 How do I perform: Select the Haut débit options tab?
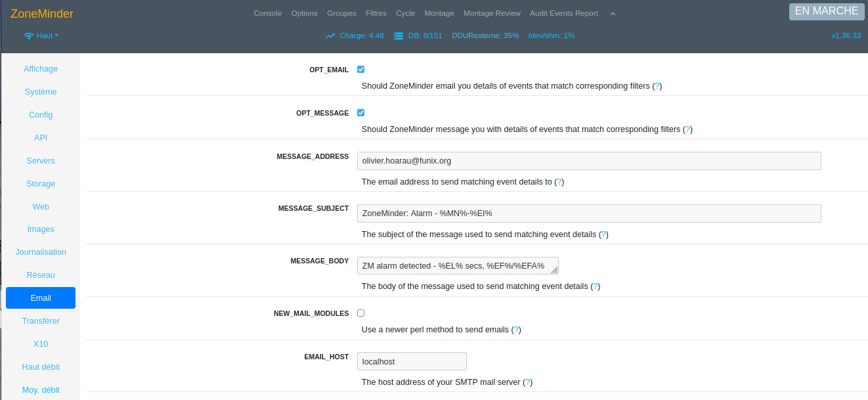pos(41,367)
